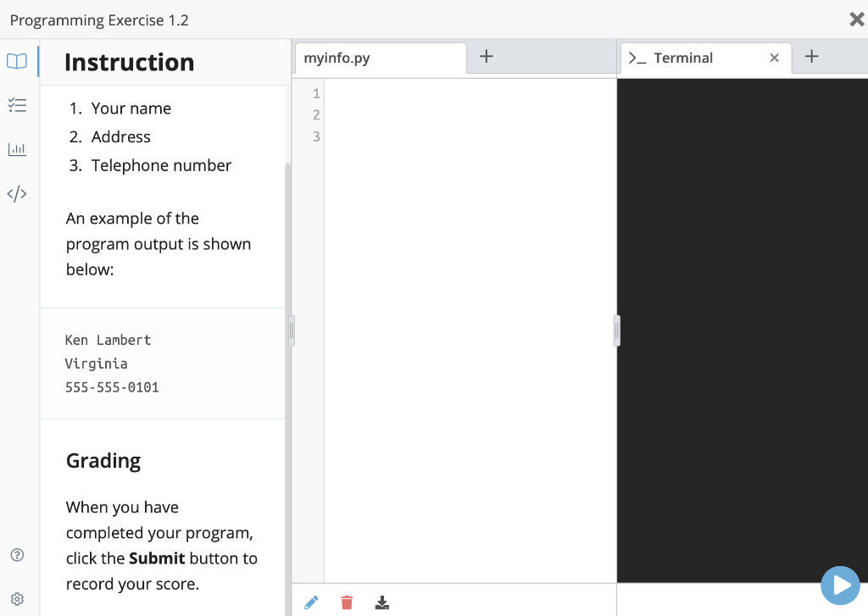Collapse the editor-terminal pane divider handle

click(x=616, y=330)
